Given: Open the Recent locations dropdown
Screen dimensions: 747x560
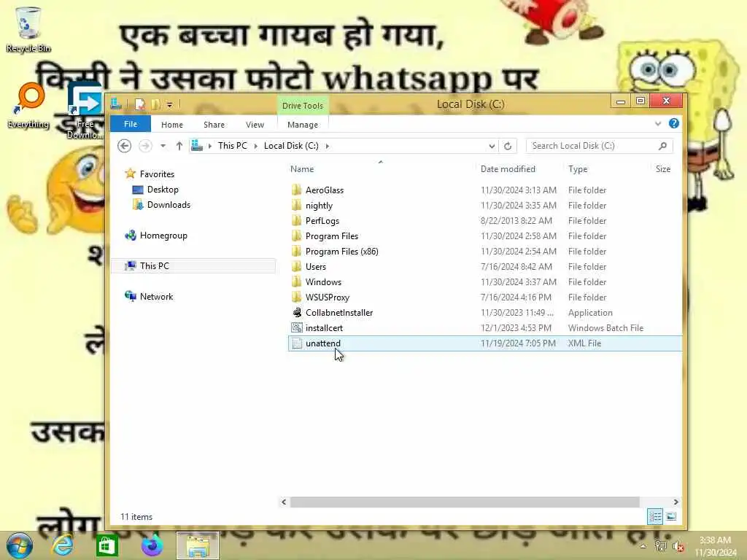Looking at the screenshot, I should click(163, 146).
